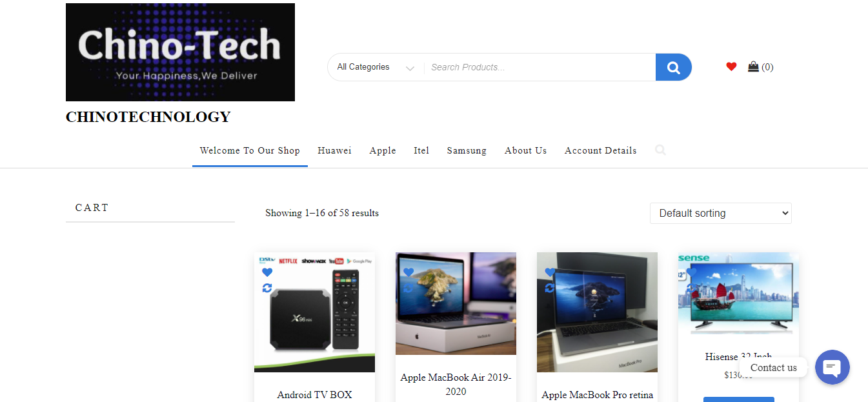Click the cart item count (0)

point(767,67)
